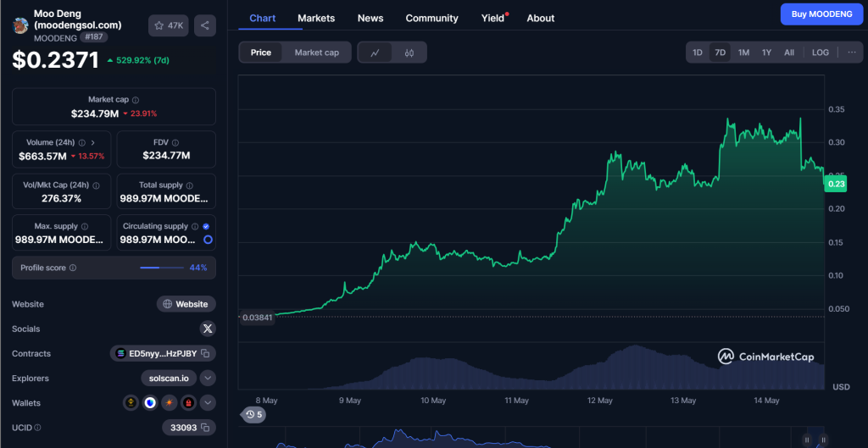The image size is (868, 448).
Task: Click the share icon button
Action: point(205,25)
